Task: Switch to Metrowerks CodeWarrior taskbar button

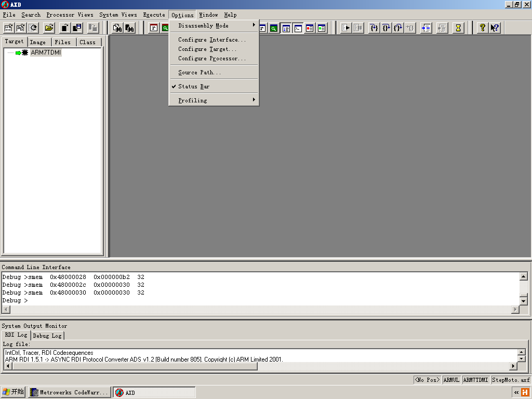Action: click(70, 393)
